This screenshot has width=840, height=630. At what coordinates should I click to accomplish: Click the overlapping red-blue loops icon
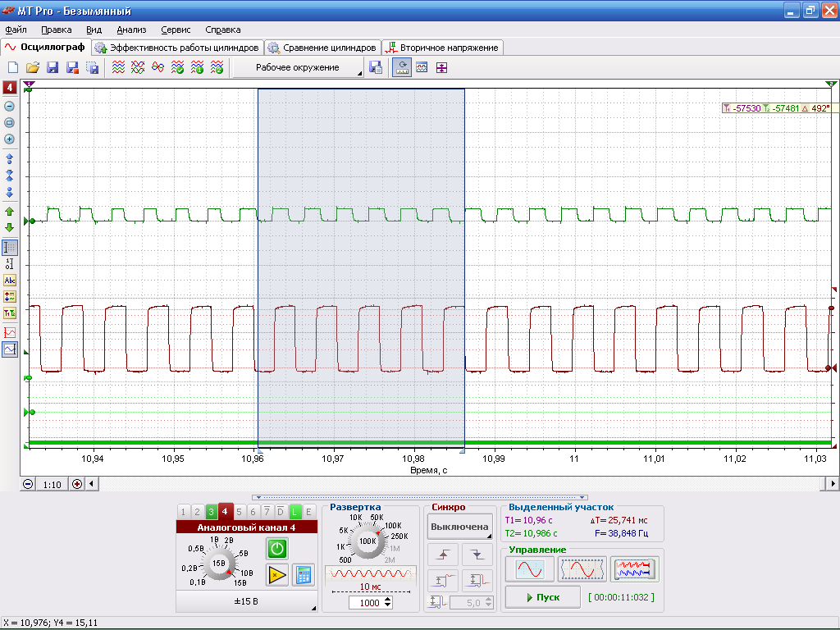click(158, 67)
